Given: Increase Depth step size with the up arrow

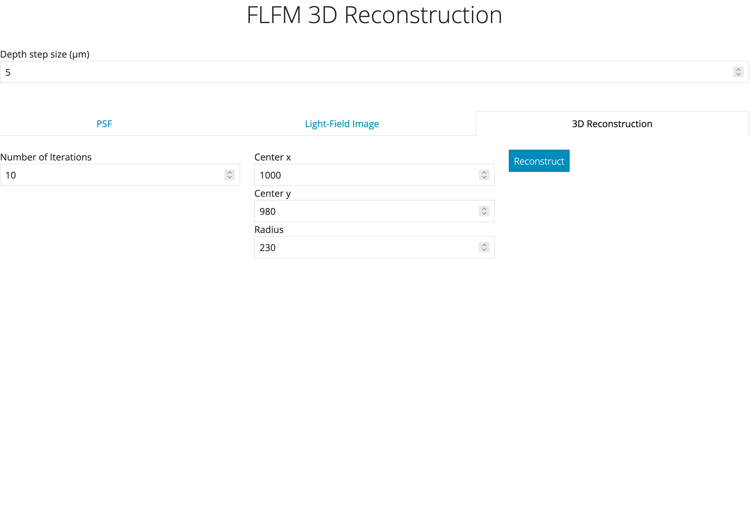Looking at the screenshot, I should (x=738, y=69).
